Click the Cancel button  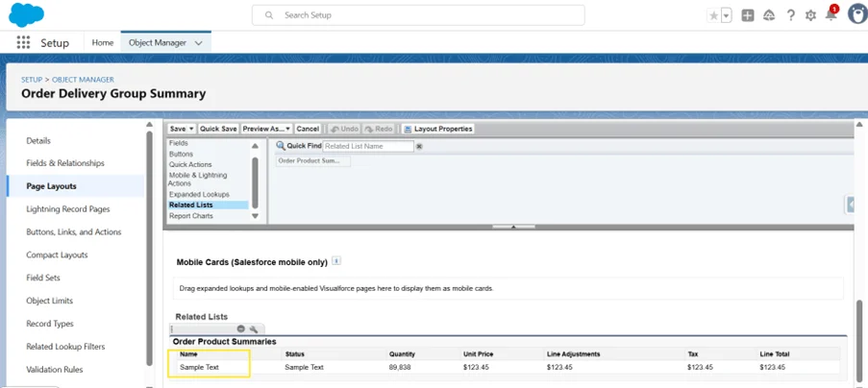click(x=308, y=129)
